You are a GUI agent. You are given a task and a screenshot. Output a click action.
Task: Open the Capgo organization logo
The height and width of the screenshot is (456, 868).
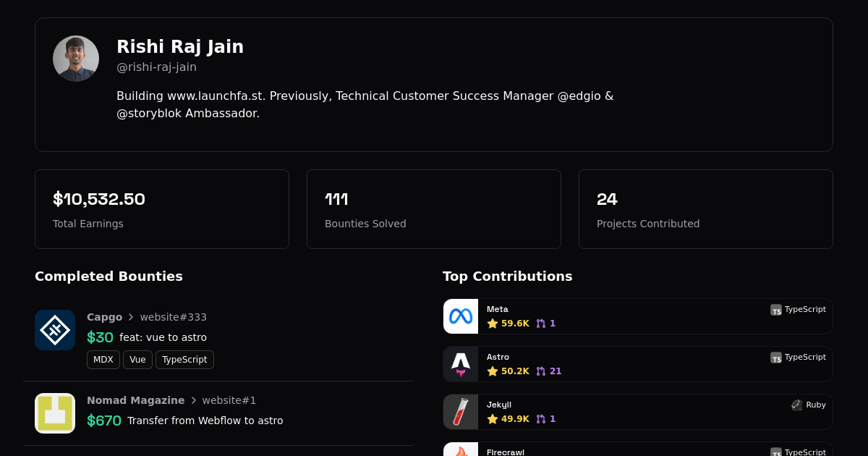(55, 330)
